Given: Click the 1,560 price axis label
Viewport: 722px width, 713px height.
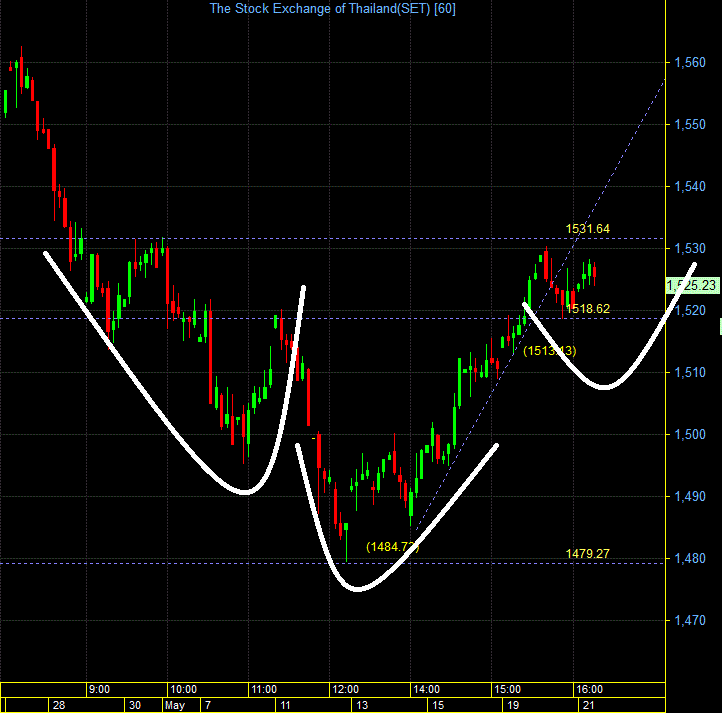Looking at the screenshot, I should pos(690,63).
